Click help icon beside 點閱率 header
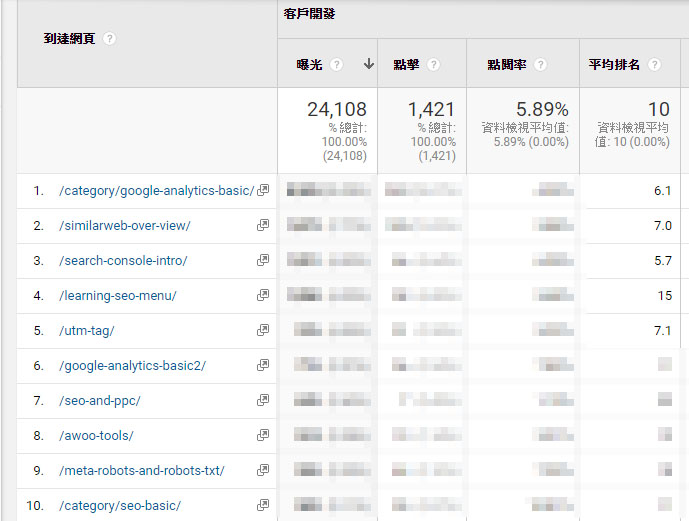This screenshot has height=521, width=689. pyautogui.click(x=540, y=65)
